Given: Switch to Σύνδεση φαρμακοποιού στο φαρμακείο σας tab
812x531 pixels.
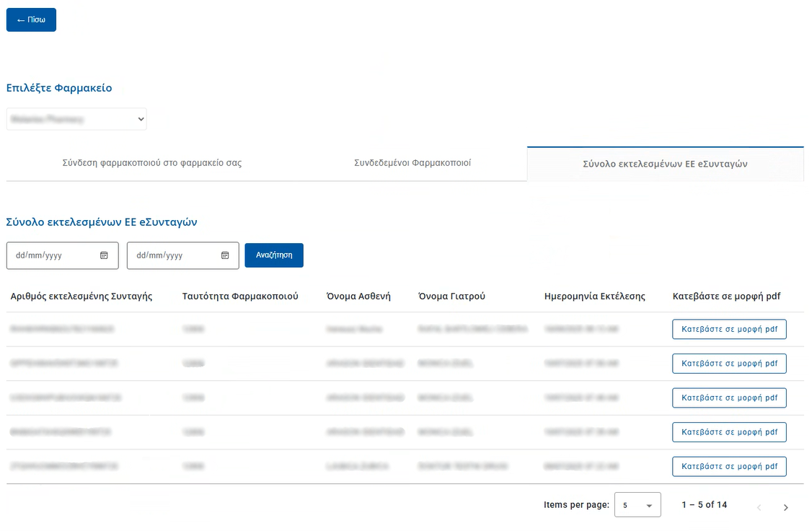Looking at the screenshot, I should (x=152, y=163).
